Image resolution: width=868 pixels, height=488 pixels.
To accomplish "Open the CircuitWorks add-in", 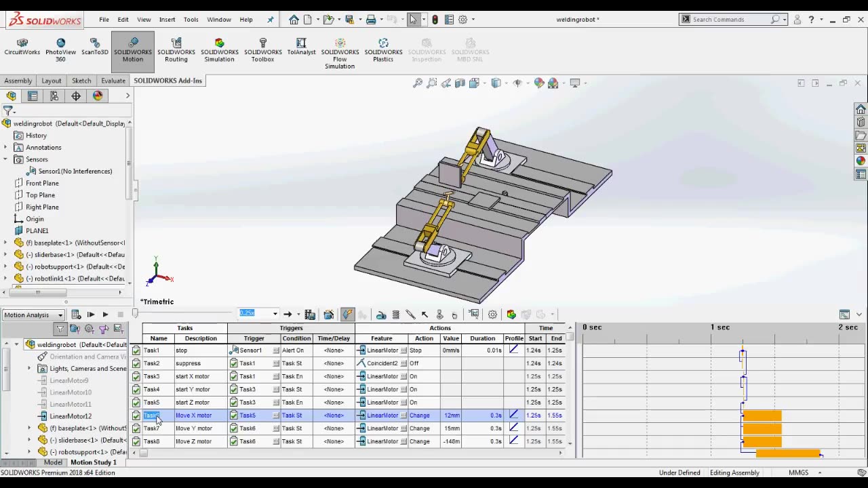I will click(x=22, y=47).
